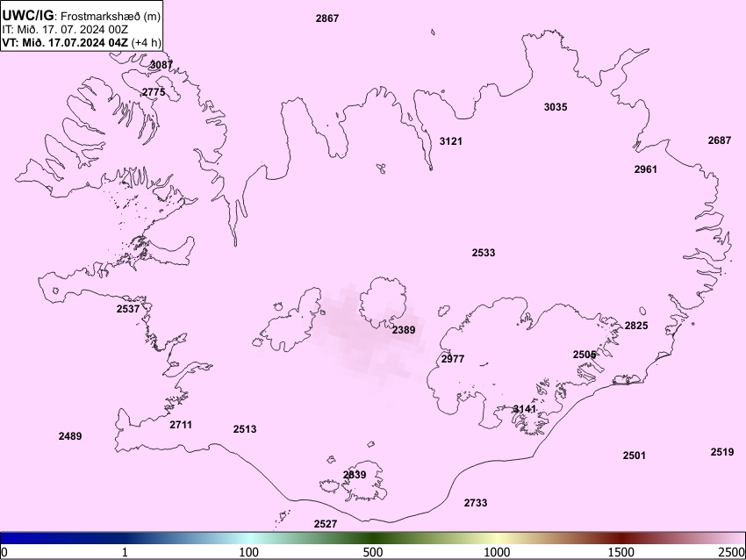This screenshot has width=746, height=560.
Task: Click the color scale label 500
Action: 373,552
